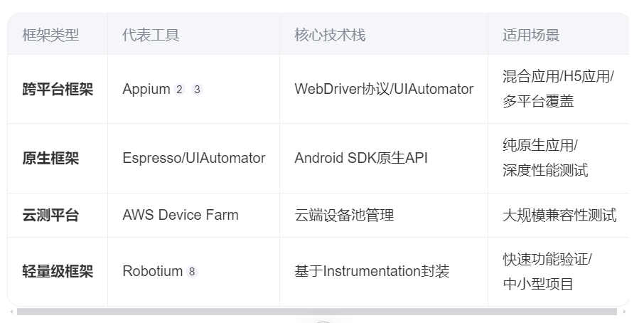Click the WebDriver协议/UIAutomator cell
Viewport: 644px width, 323px height.
coord(384,89)
